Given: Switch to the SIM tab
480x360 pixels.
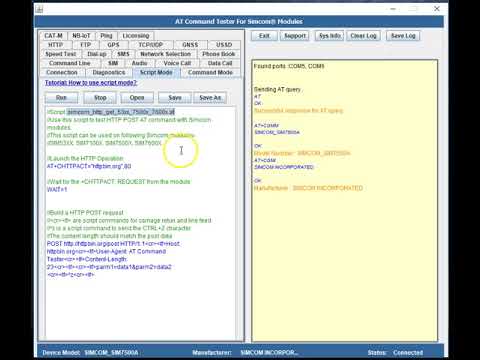Looking at the screenshot, I should (x=113, y=63).
